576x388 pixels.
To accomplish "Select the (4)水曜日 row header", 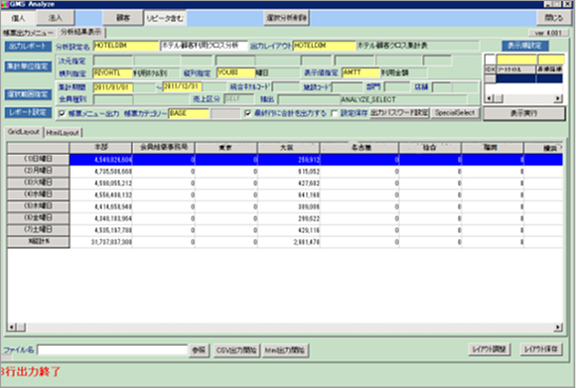I will (x=38, y=194).
